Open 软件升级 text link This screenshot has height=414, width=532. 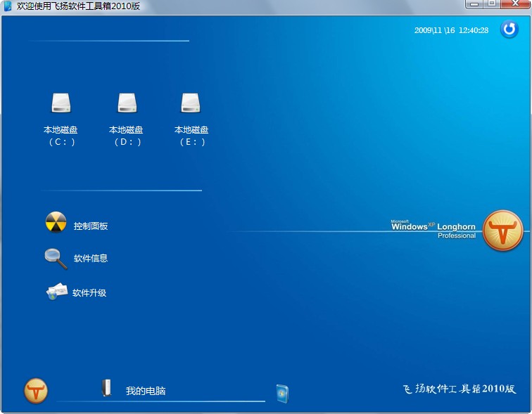click(x=89, y=292)
